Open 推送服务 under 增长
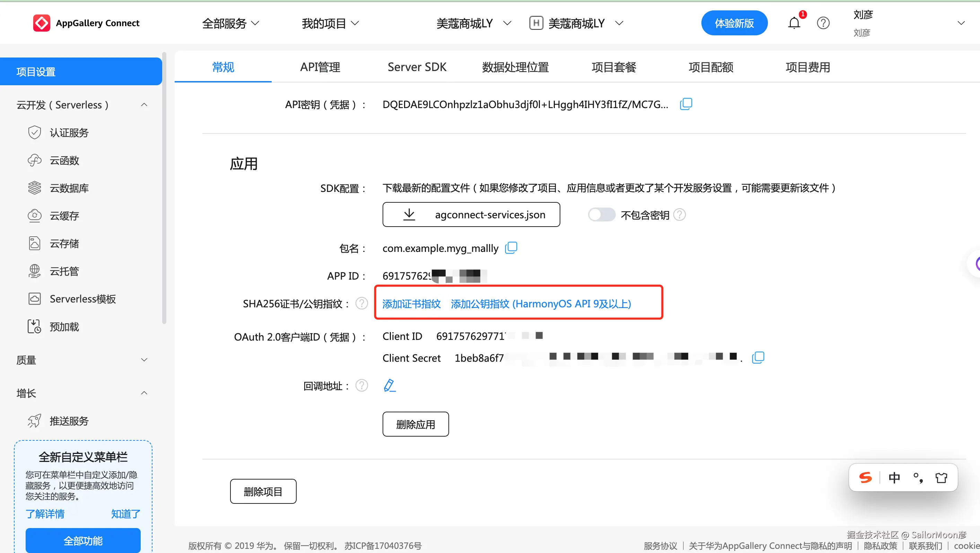 (x=69, y=421)
